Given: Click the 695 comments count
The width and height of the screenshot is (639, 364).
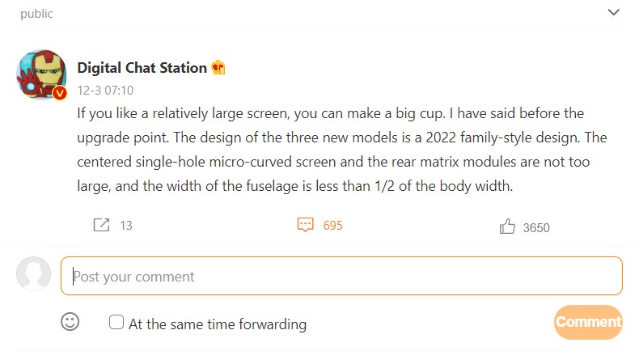Looking at the screenshot, I should [332, 226].
